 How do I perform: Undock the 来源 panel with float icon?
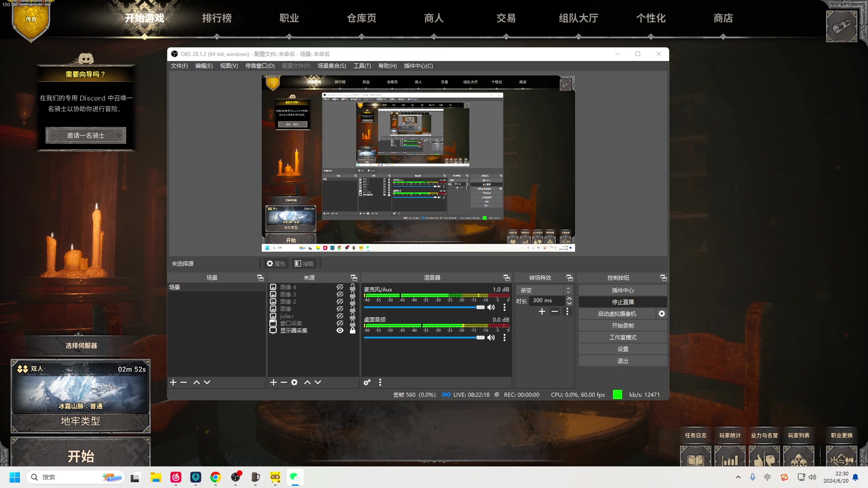coord(354,277)
